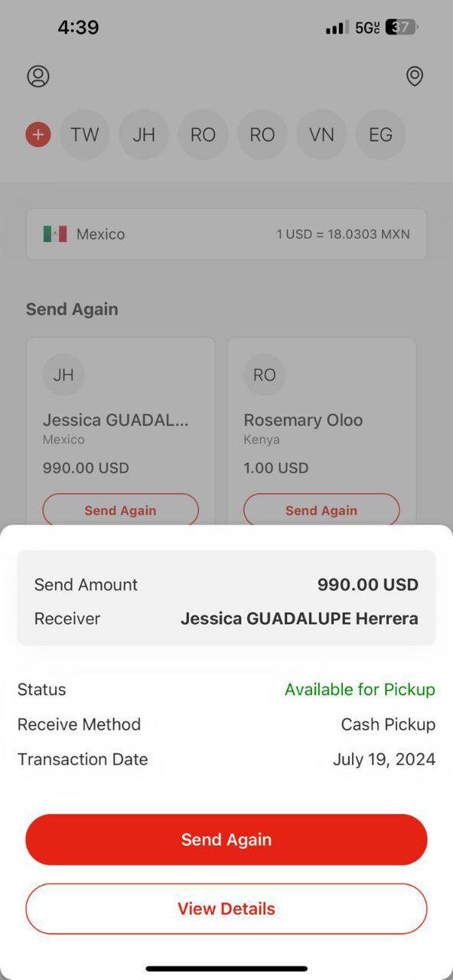Tap the red Send Again button
Image resolution: width=453 pixels, height=980 pixels.
(226, 839)
